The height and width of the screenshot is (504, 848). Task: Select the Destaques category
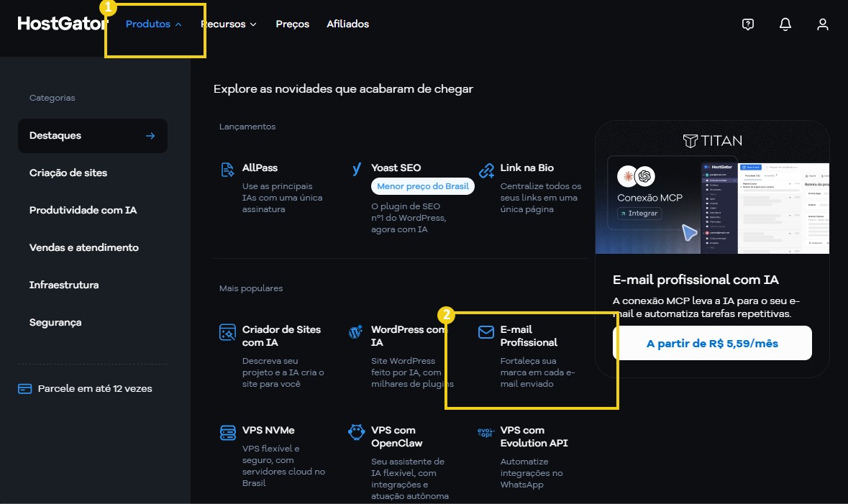[93, 136]
